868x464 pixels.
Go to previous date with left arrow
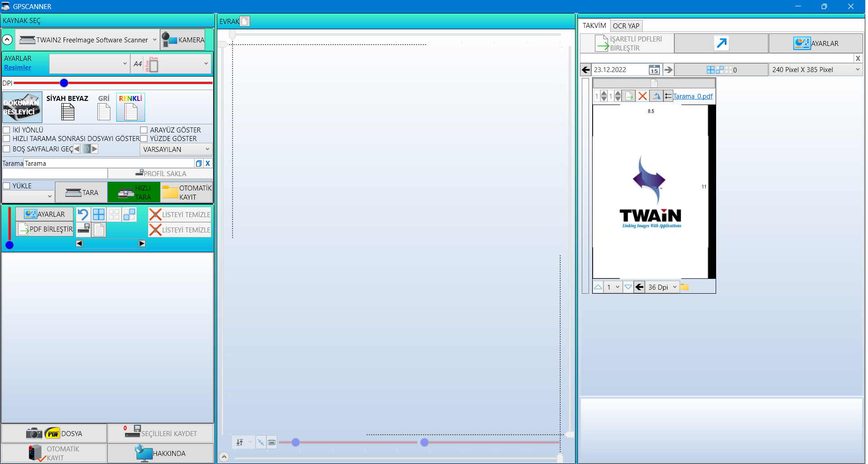tap(585, 70)
